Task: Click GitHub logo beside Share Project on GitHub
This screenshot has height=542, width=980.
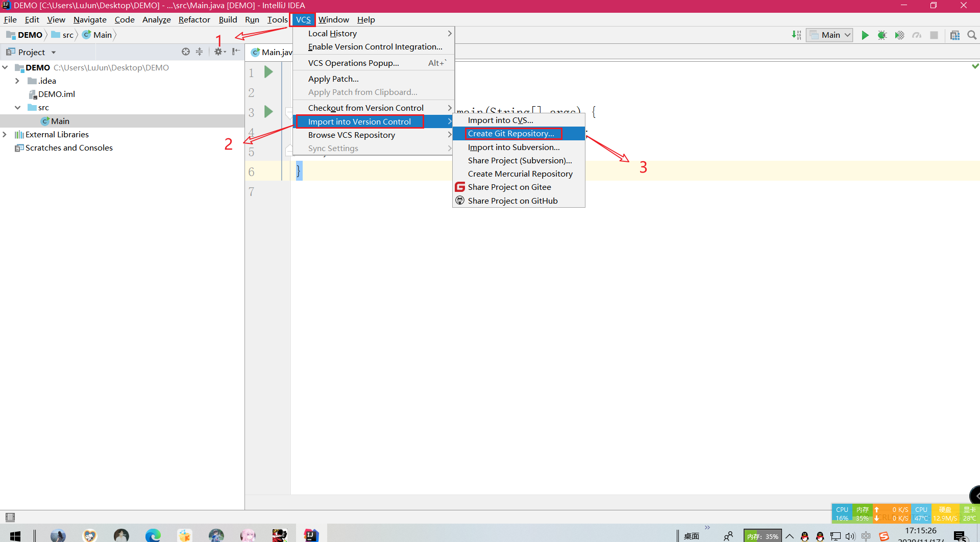Action: click(460, 201)
